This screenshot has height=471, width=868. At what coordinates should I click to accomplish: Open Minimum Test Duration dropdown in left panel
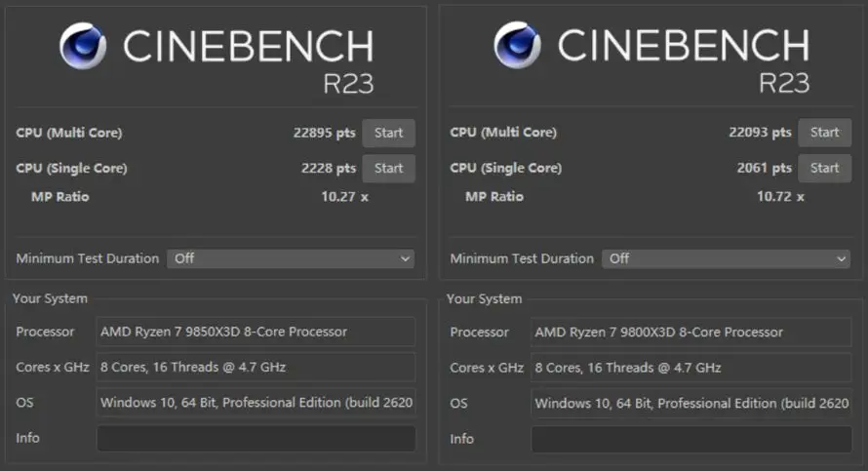click(x=291, y=258)
